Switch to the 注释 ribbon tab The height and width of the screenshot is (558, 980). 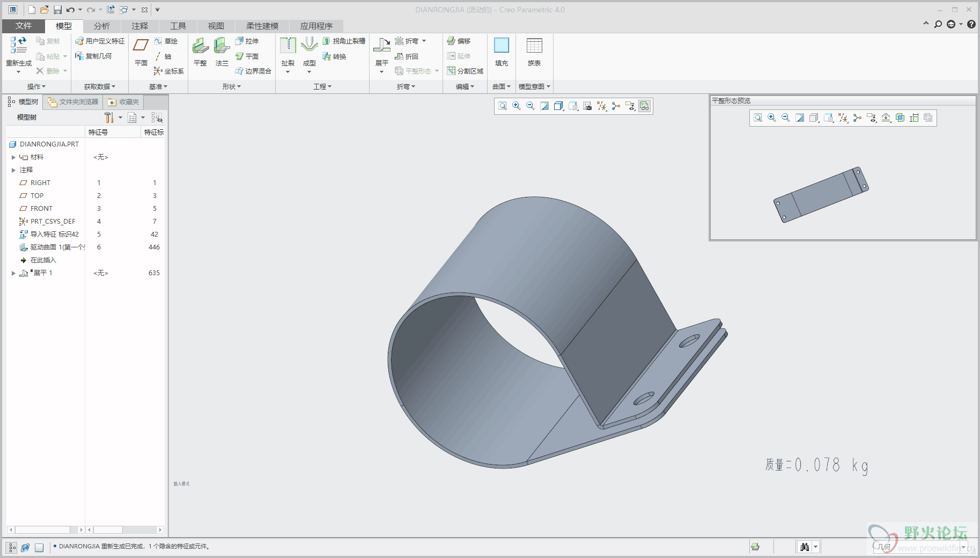click(140, 26)
